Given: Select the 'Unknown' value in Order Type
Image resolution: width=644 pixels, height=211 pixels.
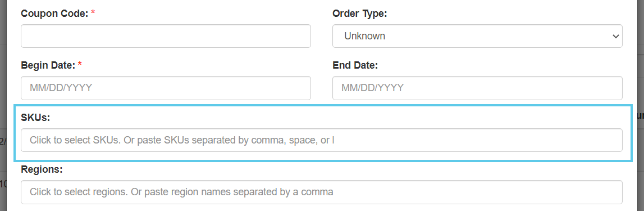Looking at the screenshot, I should coord(364,36).
